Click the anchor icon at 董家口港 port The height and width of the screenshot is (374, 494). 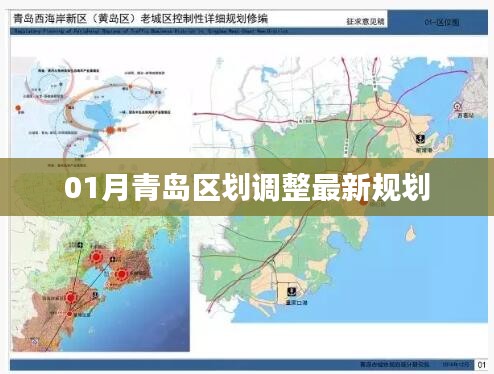(292, 292)
